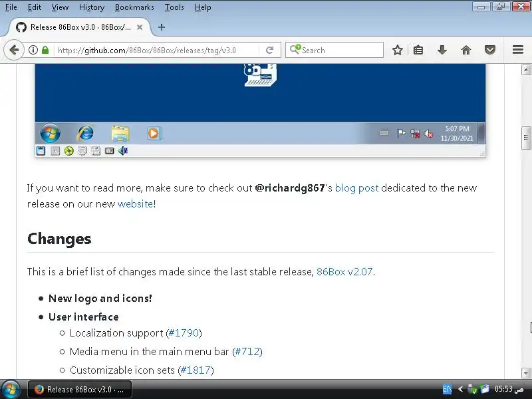Click the EN language indicator in tray

tap(447, 389)
